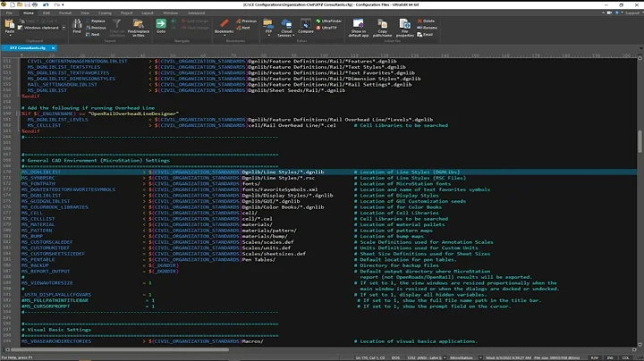The height and width of the screenshot is (361, 644).
Task: Click "# Visual Basic Settings" comment
Action: (x=56, y=330)
